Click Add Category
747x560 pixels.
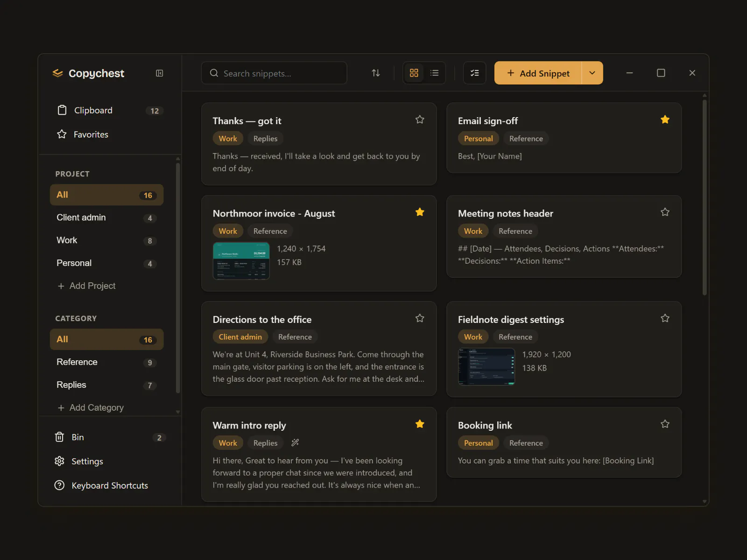[91, 407]
